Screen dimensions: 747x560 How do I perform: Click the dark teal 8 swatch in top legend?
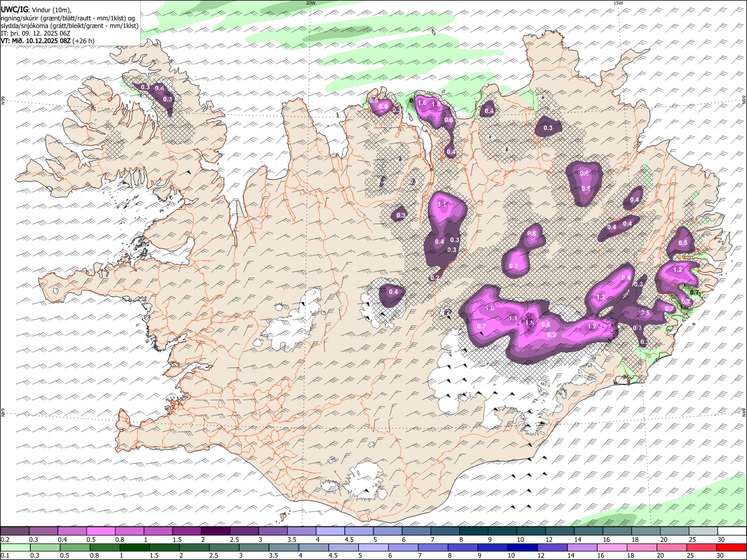474,531
